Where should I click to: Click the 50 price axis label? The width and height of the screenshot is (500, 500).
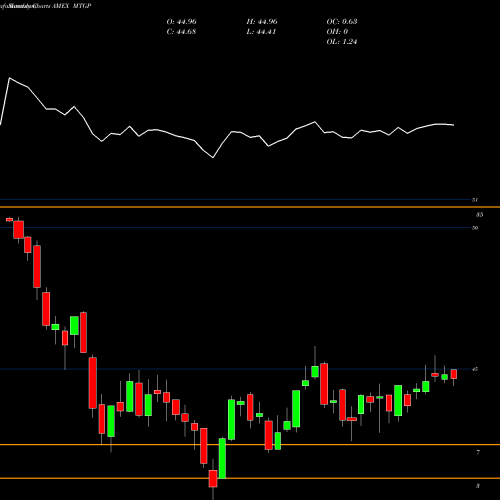(x=475, y=228)
